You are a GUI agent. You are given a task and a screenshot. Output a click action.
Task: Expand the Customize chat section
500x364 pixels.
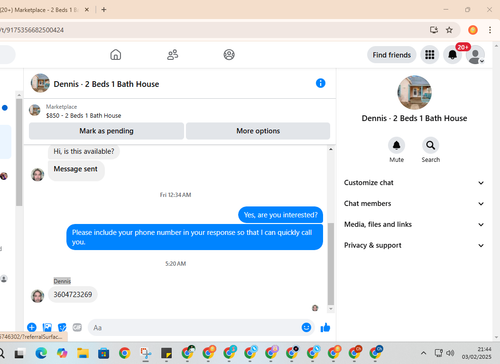point(414,183)
